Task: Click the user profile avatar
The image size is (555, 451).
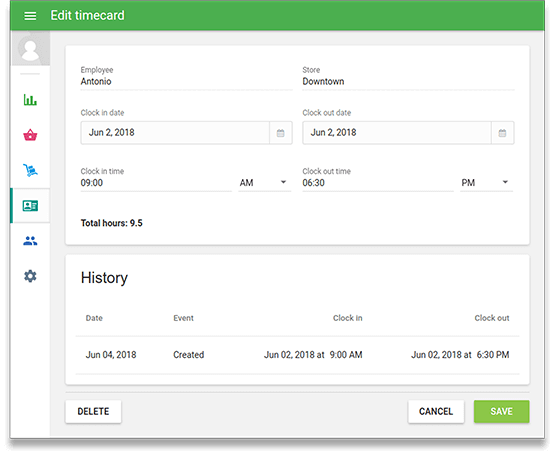Action: 31,48
